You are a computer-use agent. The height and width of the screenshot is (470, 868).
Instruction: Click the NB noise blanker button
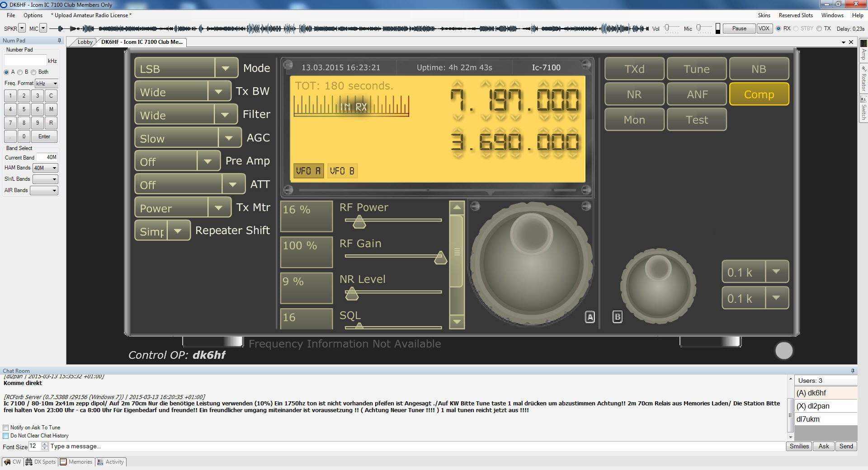coord(759,69)
